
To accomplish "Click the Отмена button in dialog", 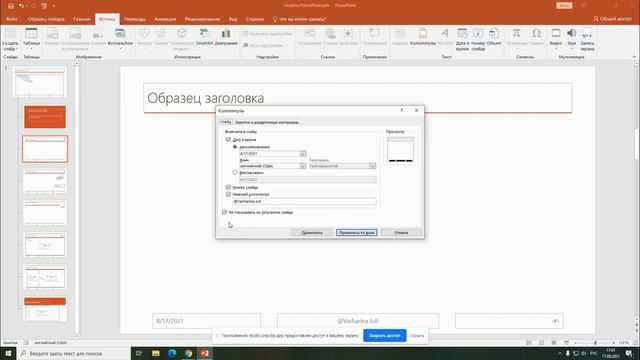I will pos(401,233).
